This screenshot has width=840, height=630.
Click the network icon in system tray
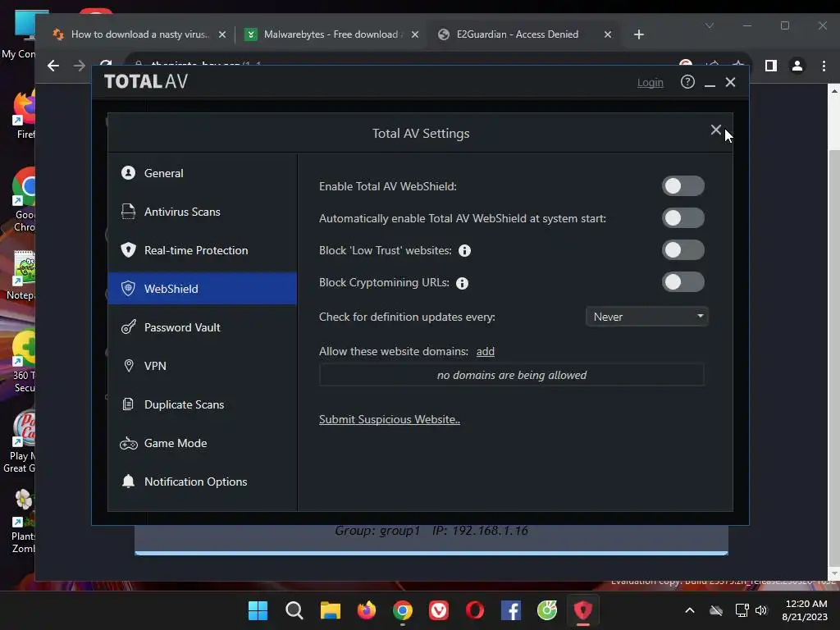click(742, 610)
